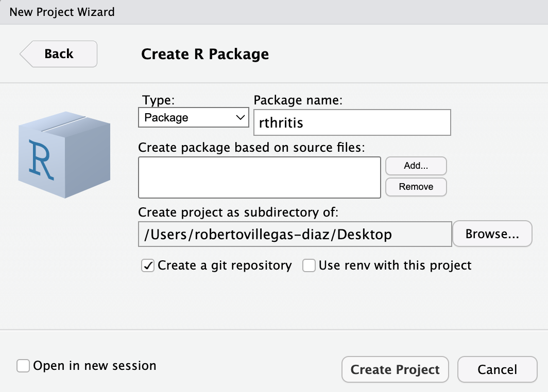Cancel the New Project Wizard
Viewport: 548px width, 392px height.
tap(497, 369)
